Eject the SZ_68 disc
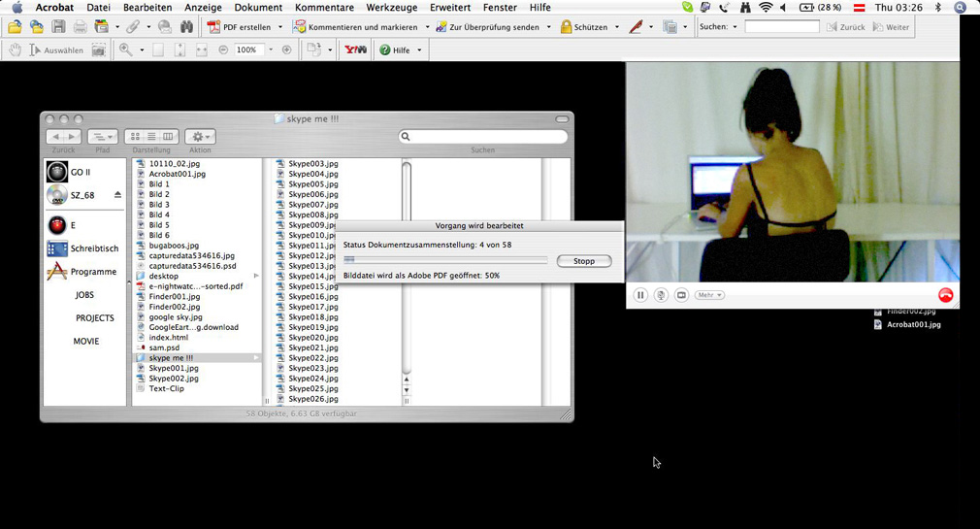Viewport: 980px width, 529px height. point(118,195)
